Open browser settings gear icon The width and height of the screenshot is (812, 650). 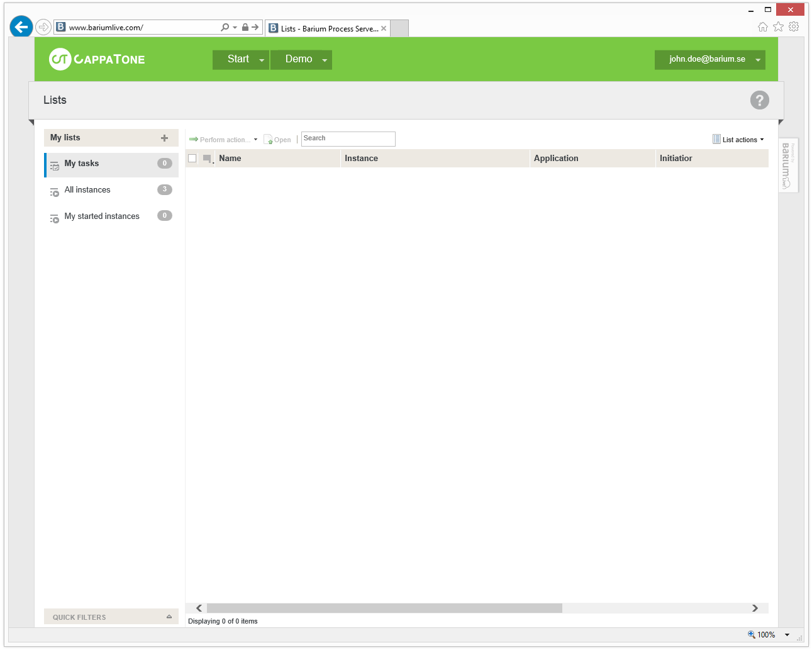tap(794, 26)
